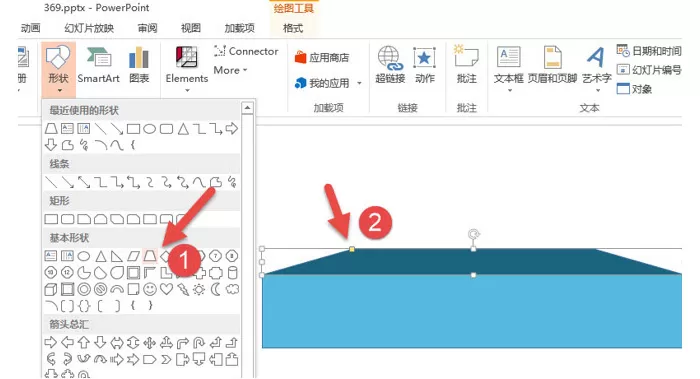Pick the parallelogram shape in 基本形状
Screen dimensions: 700x379
[x=133, y=256]
